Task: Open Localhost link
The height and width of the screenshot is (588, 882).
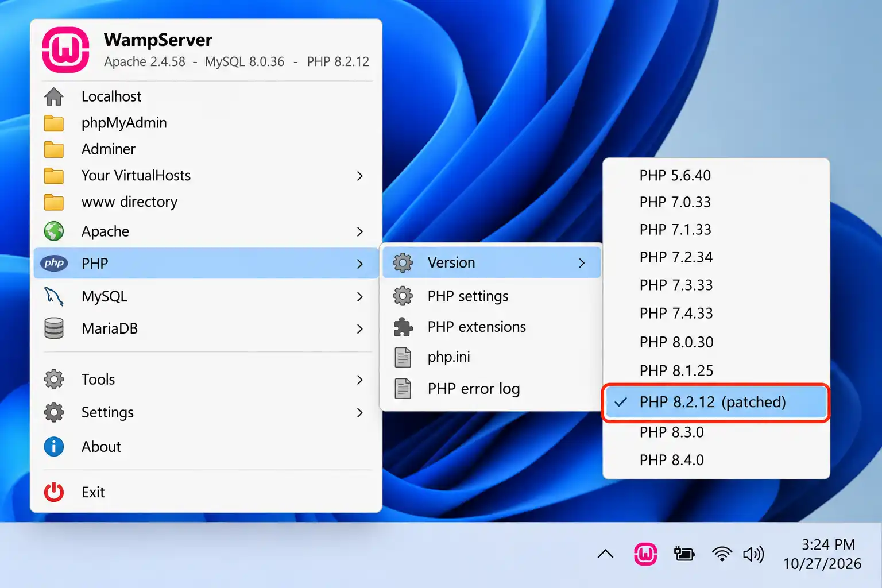Action: [206, 96]
